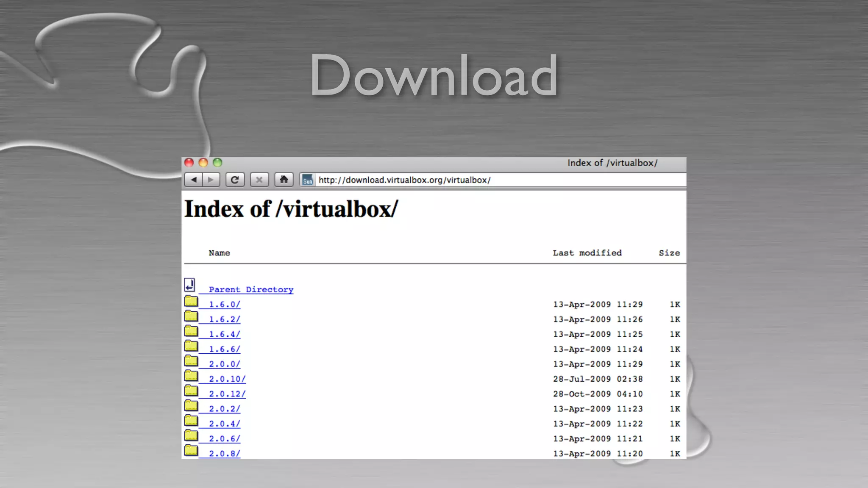Image resolution: width=868 pixels, height=488 pixels.
Task: Click the folder icon for 2.0.4/
Action: click(x=191, y=421)
